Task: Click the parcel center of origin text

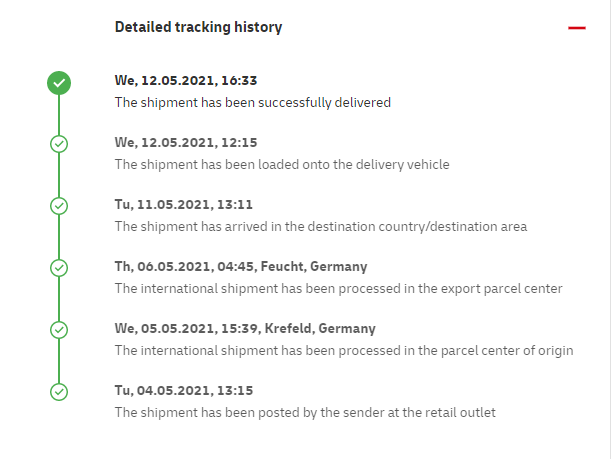Action: tap(344, 350)
